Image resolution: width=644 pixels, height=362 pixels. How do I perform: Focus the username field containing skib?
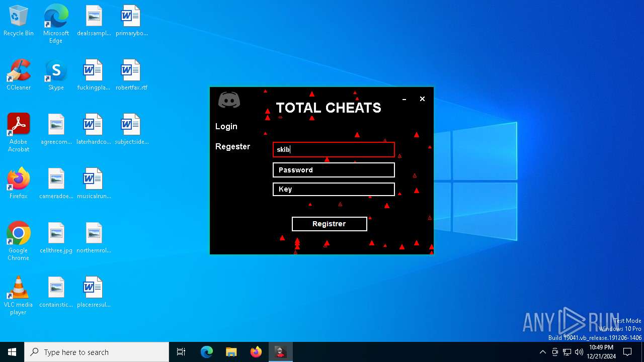click(x=334, y=149)
